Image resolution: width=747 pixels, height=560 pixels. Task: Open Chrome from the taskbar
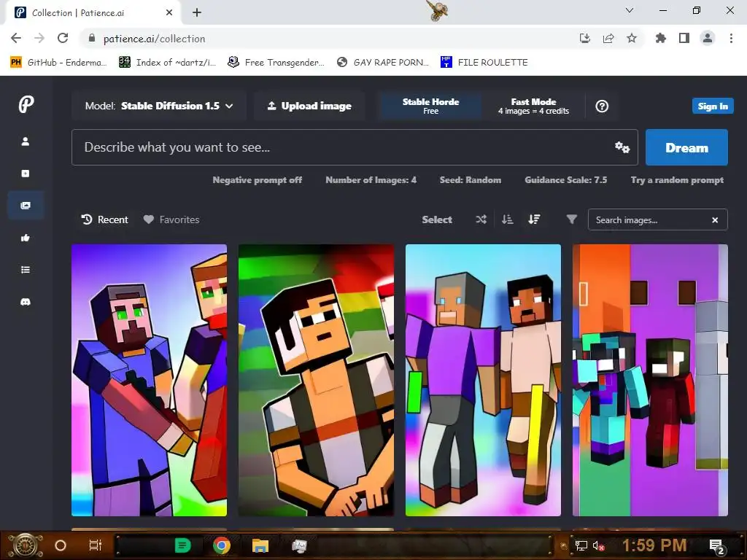coord(222,545)
